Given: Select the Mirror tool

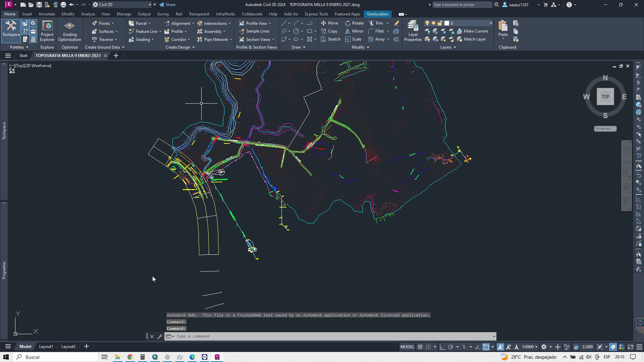Looking at the screenshot, I should click(354, 31).
